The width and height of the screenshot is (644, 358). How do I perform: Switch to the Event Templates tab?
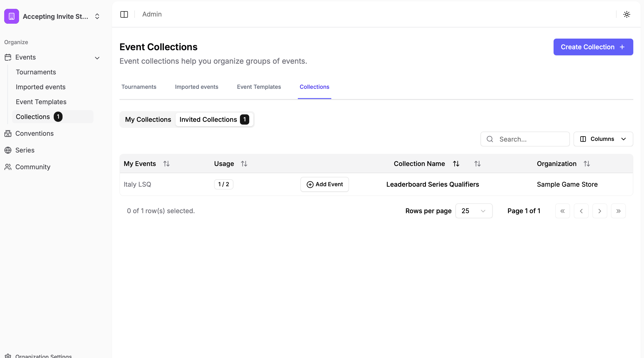(x=259, y=87)
